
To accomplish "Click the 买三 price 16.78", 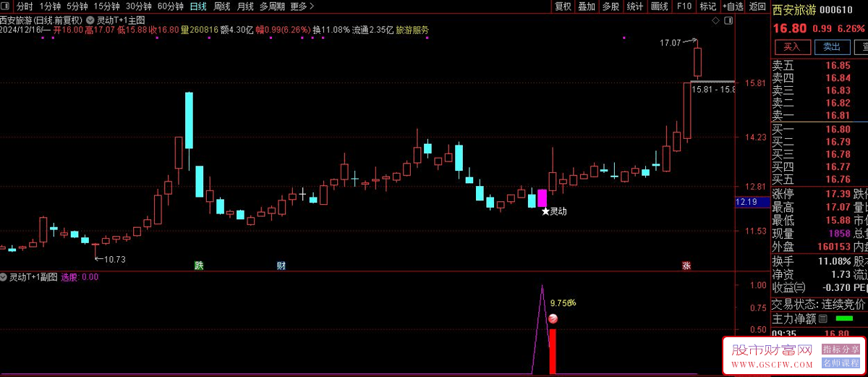I will (x=838, y=154).
